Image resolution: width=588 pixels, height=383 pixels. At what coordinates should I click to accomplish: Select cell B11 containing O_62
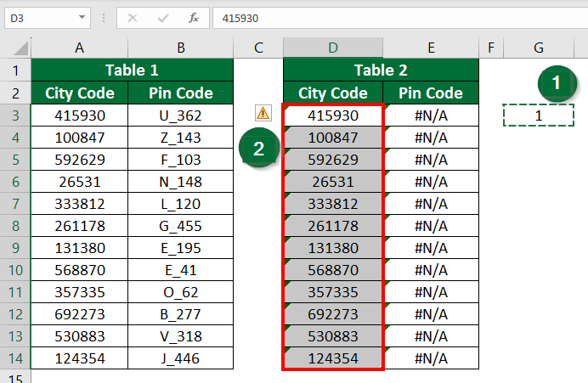(181, 292)
